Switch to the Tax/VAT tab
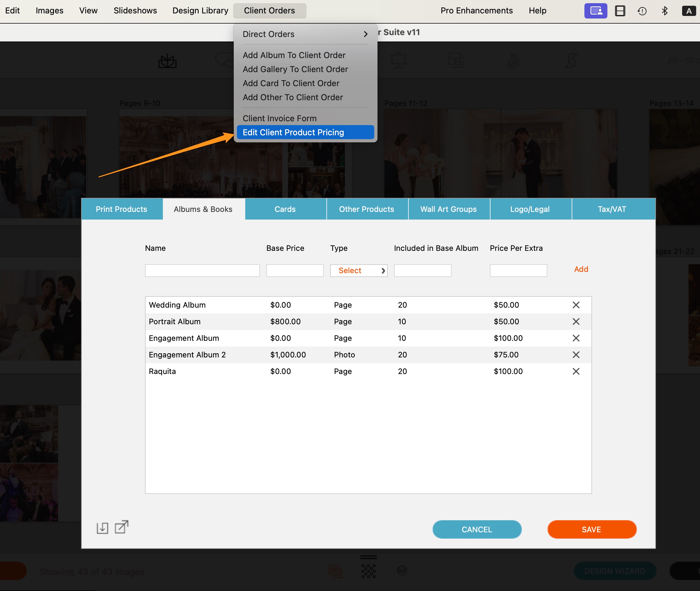Screen dimensions: 700x591 [x=612, y=209]
